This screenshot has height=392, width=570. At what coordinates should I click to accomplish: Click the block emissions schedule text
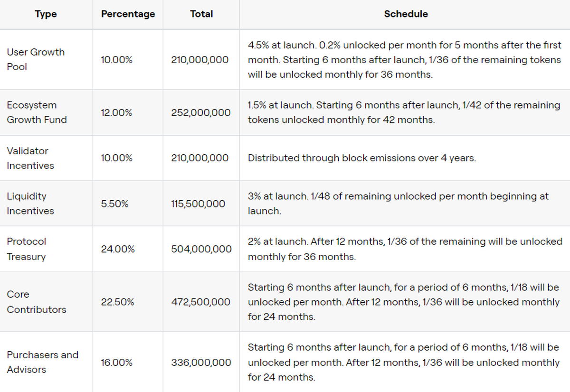tap(361, 158)
